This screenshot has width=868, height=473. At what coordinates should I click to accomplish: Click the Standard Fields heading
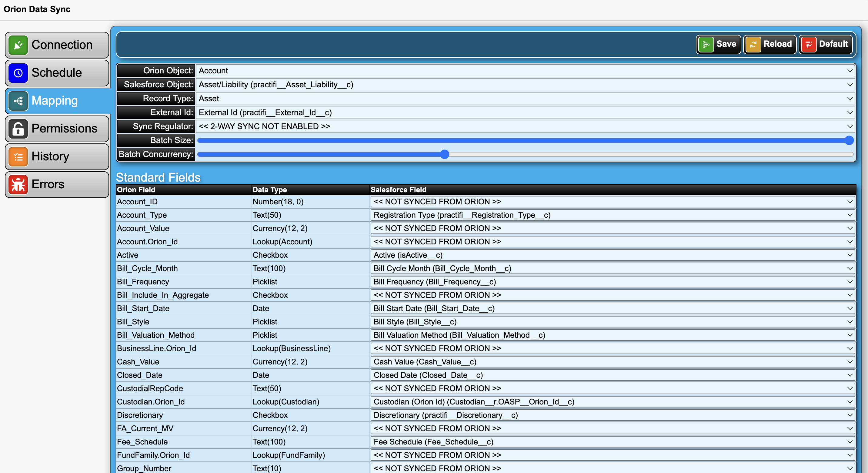[x=158, y=177]
